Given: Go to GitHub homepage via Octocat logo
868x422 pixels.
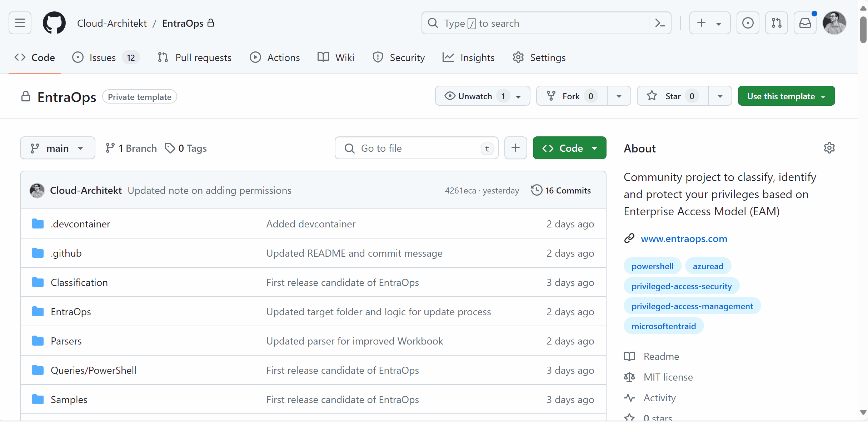Looking at the screenshot, I should [x=54, y=23].
